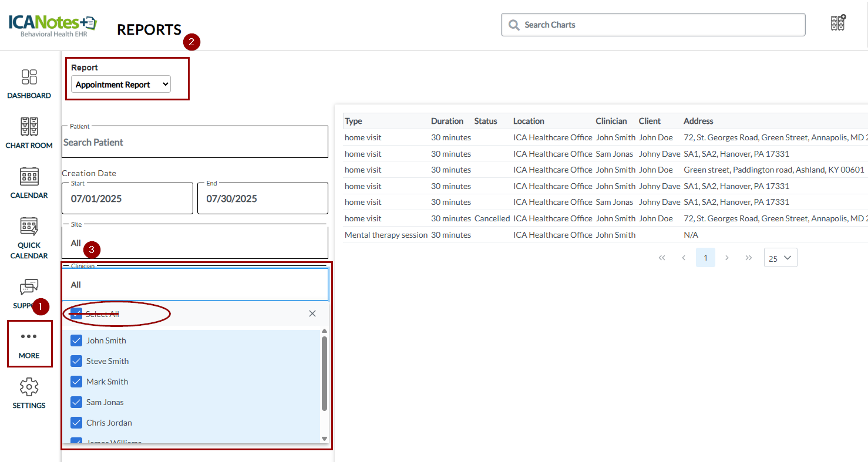
Task: Click 30 minutes in Green street row
Action: (x=451, y=170)
